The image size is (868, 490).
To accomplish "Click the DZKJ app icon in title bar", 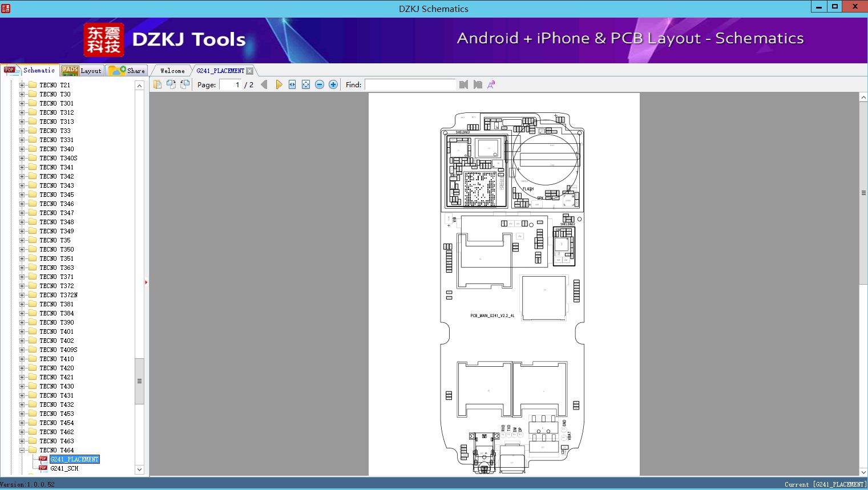I will tap(6, 8).
